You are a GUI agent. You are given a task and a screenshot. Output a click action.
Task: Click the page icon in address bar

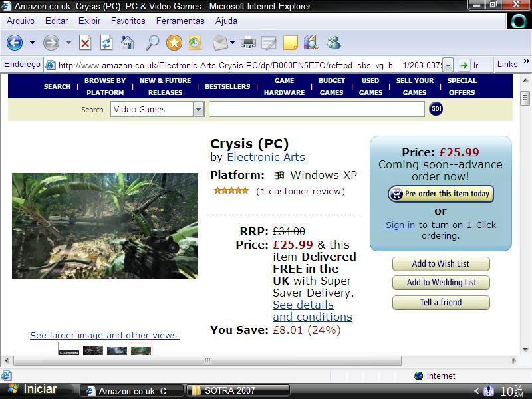click(x=51, y=65)
